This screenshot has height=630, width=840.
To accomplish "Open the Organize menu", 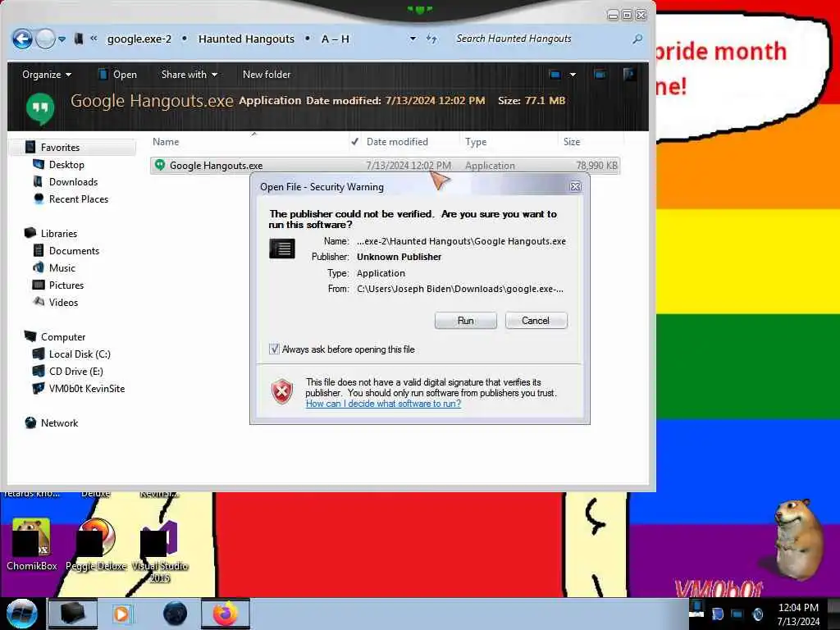I will click(47, 75).
